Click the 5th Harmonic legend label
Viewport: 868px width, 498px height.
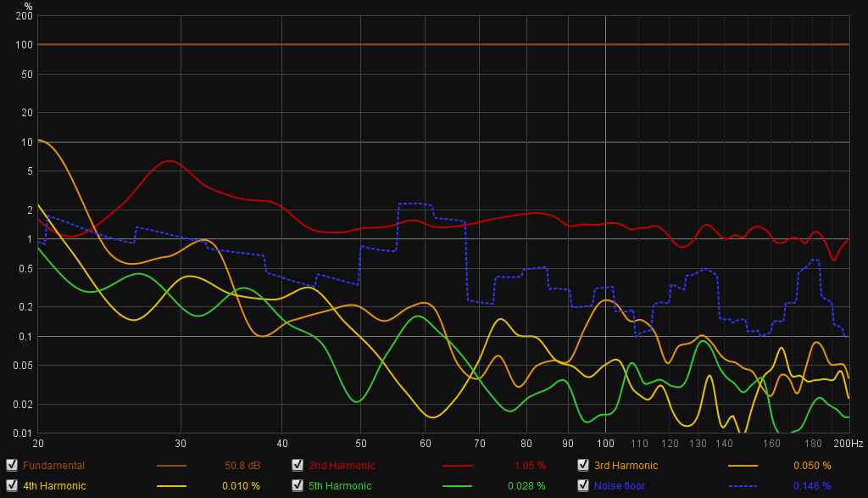(340, 486)
